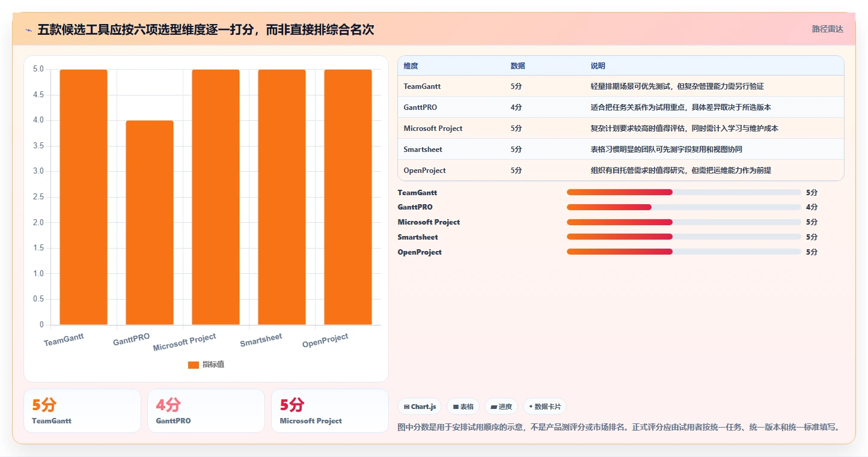Viewport: 868px width, 457px height.
Task: Open the GanttPRO 4分 data card
Action: click(206, 411)
